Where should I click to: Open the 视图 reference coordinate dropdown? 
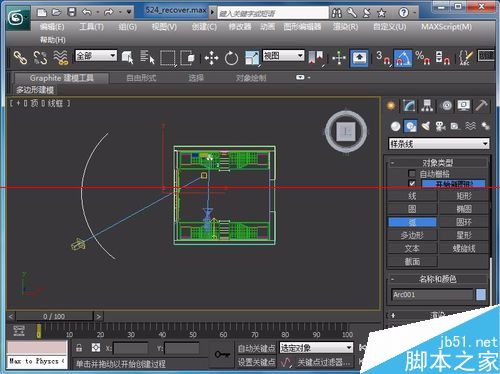(x=284, y=55)
